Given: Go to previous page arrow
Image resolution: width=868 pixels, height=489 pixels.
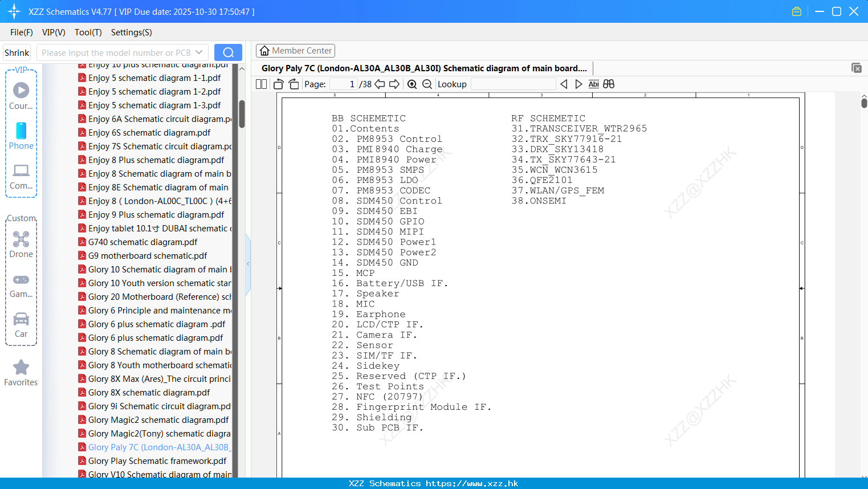Looking at the screenshot, I should click(380, 84).
